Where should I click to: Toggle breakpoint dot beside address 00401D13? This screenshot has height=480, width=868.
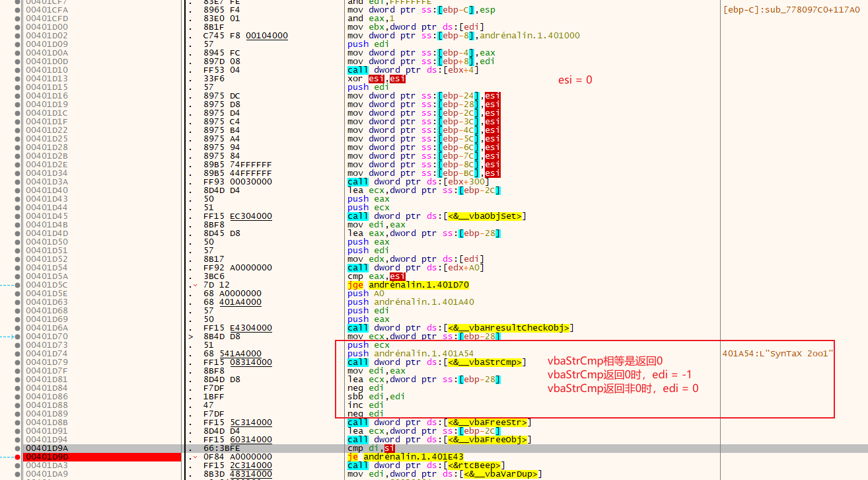[17, 79]
